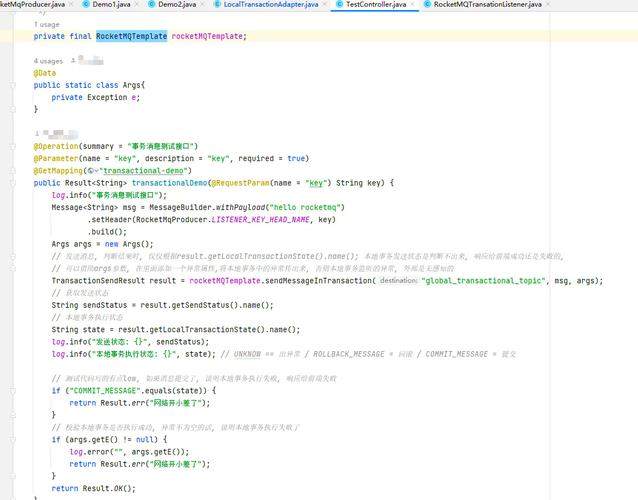This screenshot has width=638, height=500.
Task: Open the RocketMQTransationListener.java tab
Action: tap(487, 4)
